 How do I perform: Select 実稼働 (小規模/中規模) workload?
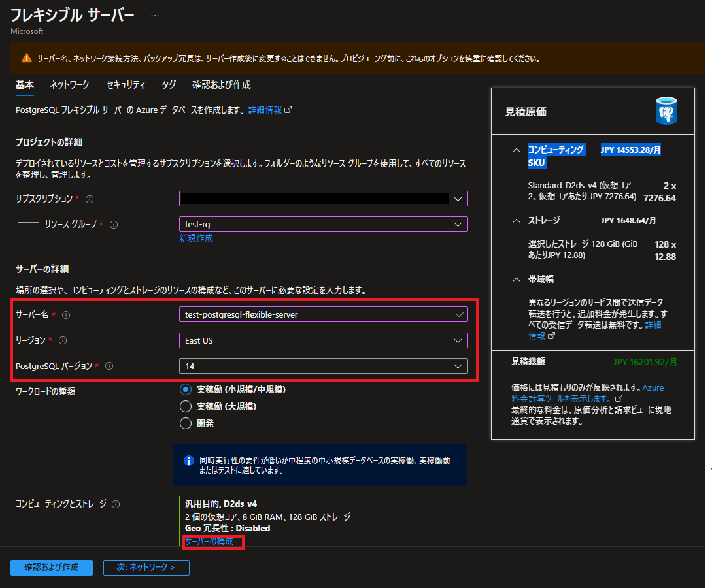click(186, 389)
